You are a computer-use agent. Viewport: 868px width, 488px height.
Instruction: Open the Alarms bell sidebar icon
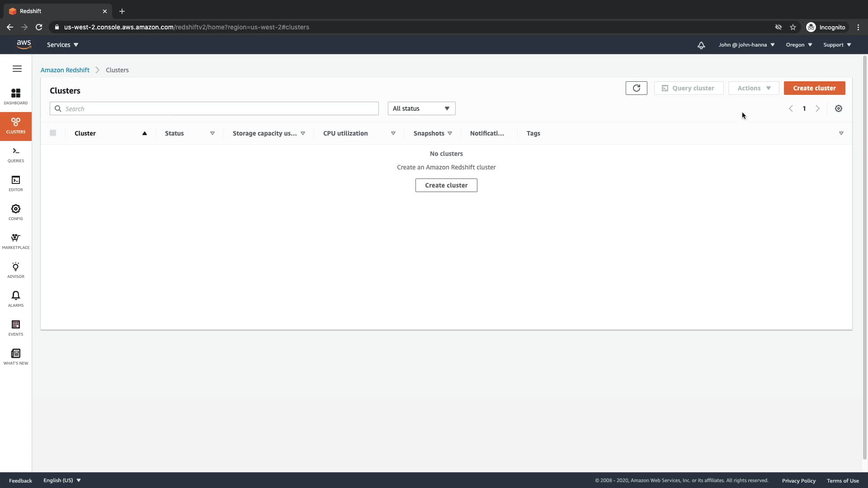tap(16, 299)
